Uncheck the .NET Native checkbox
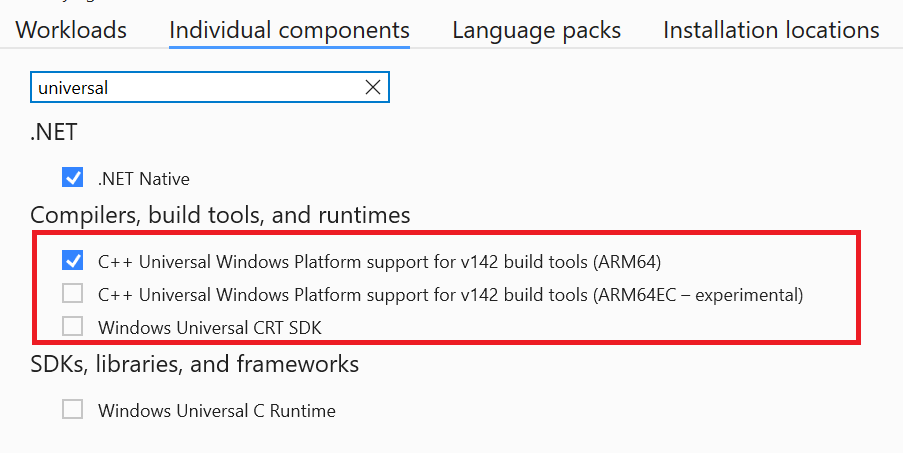Image resolution: width=903 pixels, height=453 pixels. point(73,178)
